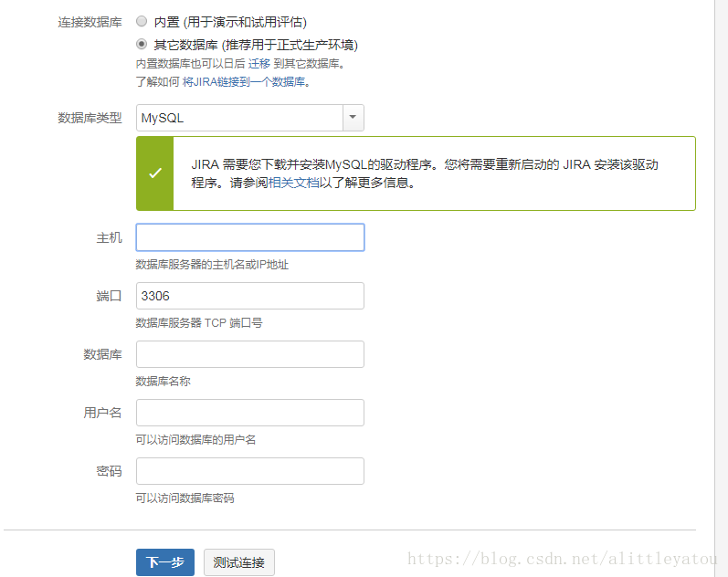Viewport: 728px width, 577px height.
Task: Click the 密码 password input field
Action: [x=250, y=471]
